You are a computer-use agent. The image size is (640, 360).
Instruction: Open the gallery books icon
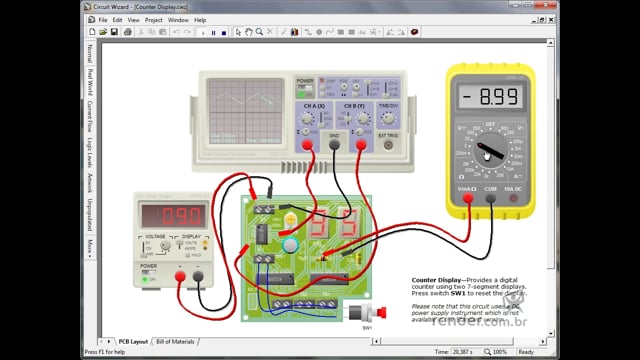click(294, 32)
